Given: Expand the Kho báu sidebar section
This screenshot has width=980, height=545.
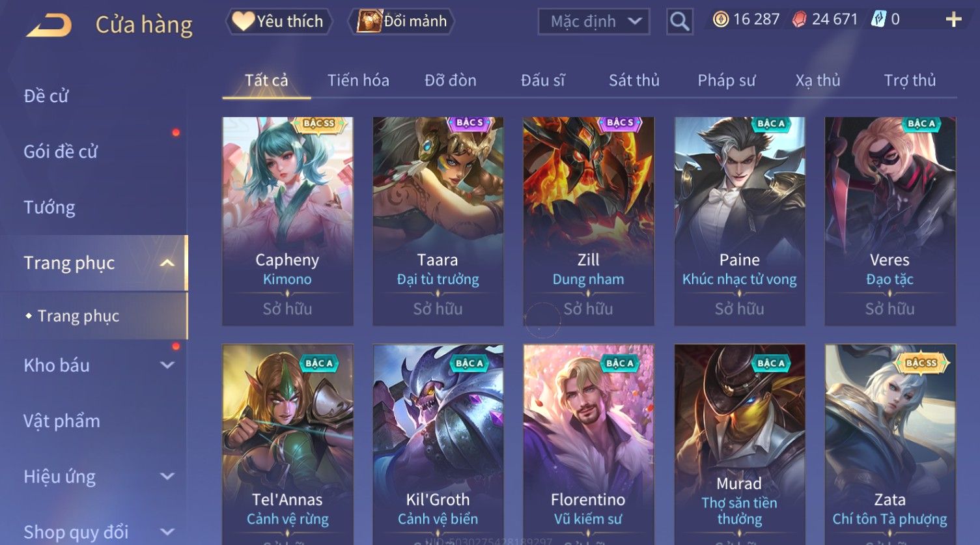Looking at the screenshot, I should (167, 365).
